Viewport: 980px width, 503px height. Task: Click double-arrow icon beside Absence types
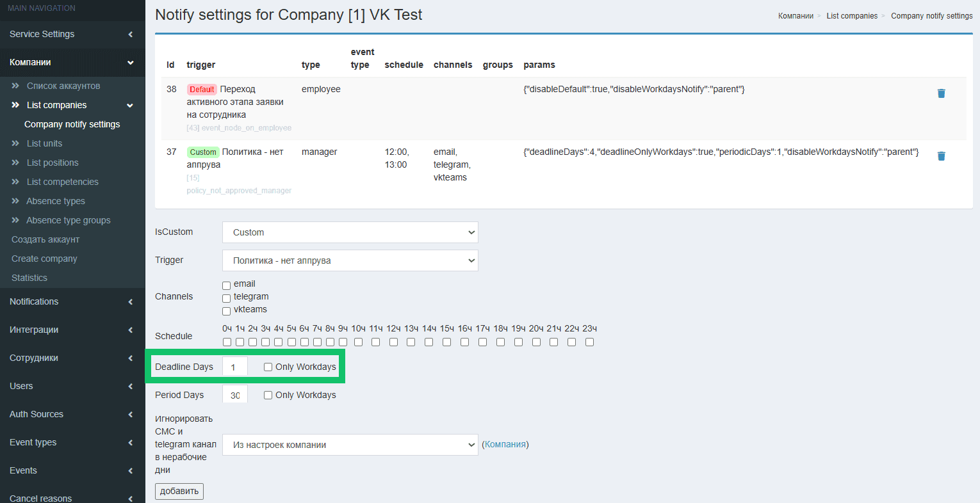(15, 201)
